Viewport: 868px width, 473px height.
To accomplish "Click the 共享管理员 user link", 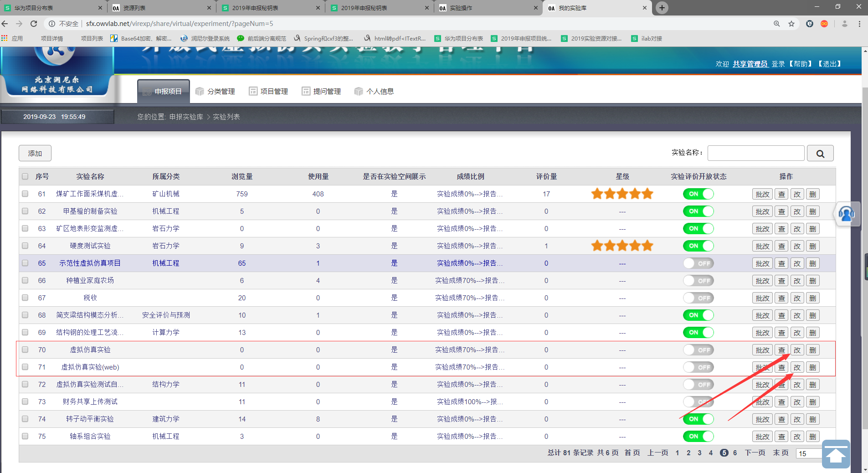I will point(750,64).
